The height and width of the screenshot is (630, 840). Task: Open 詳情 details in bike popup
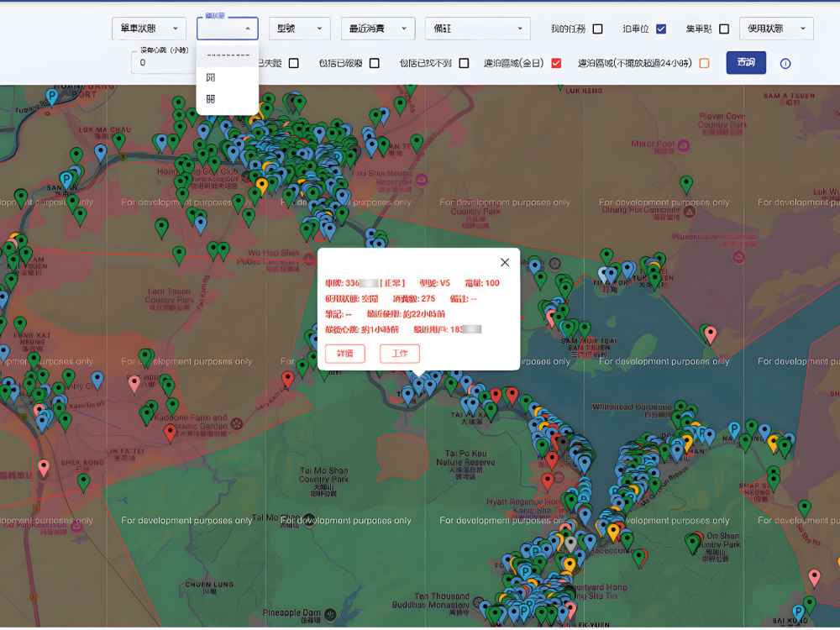[x=345, y=354]
